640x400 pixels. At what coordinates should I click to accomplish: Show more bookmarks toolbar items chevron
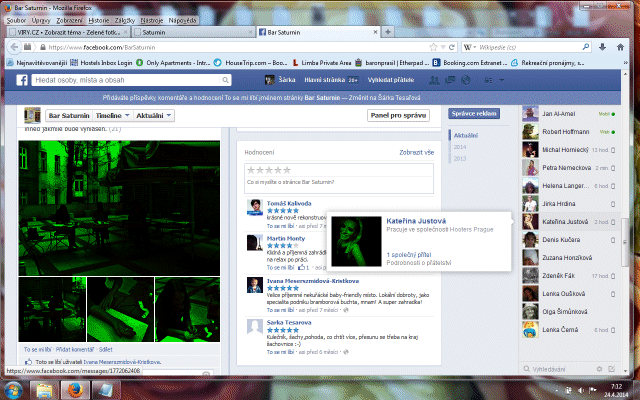pyautogui.click(x=625, y=63)
